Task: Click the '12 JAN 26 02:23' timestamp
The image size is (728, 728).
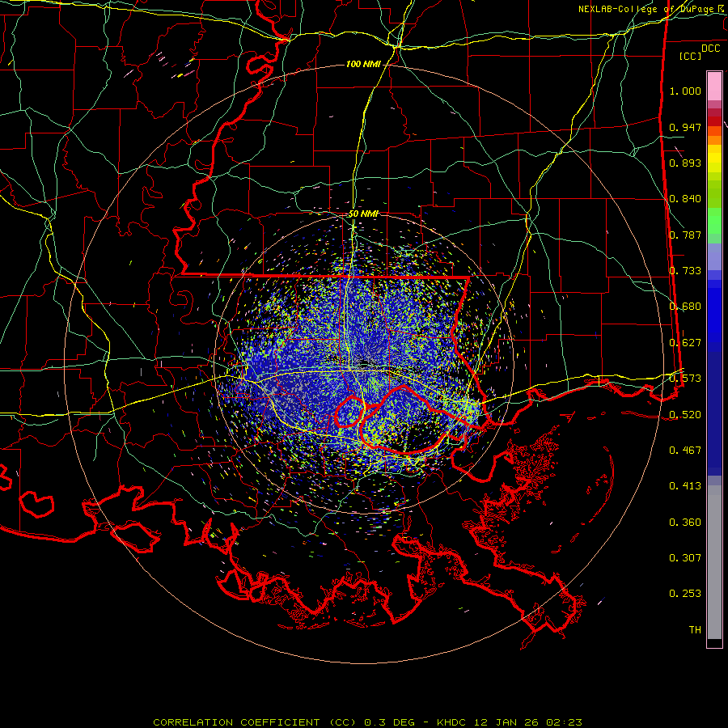Action: (x=528, y=722)
